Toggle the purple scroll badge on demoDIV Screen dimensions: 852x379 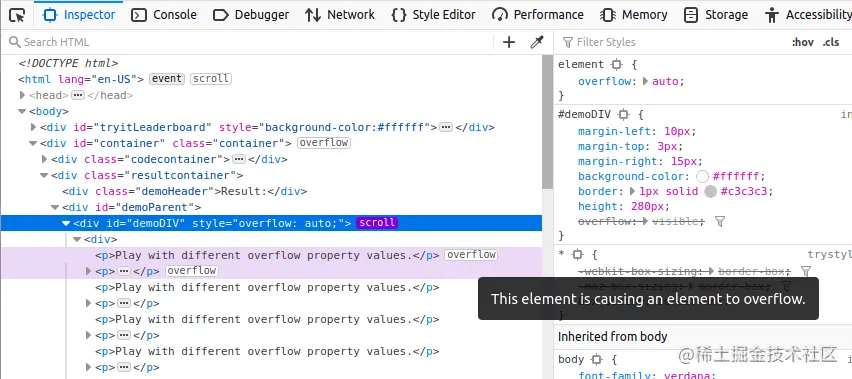point(377,223)
